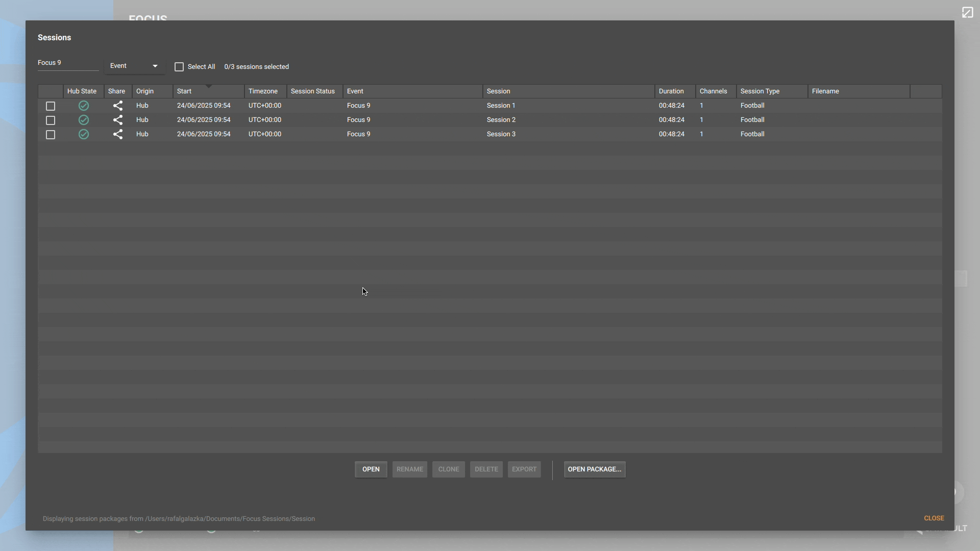Sort by the Event column header

click(413, 91)
